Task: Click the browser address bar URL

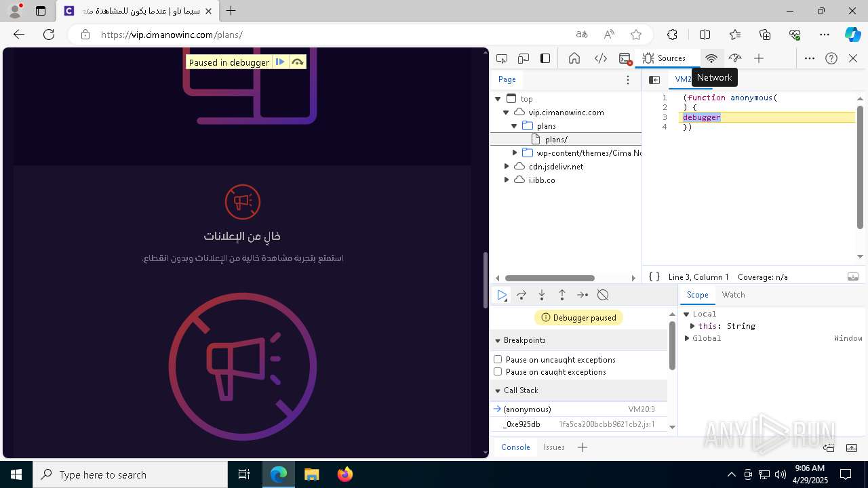Action: point(172,35)
